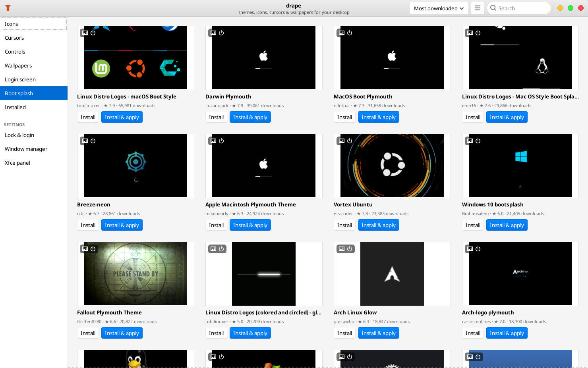
Task: Install & apply MacOS Boot Plymouth
Action: point(378,117)
